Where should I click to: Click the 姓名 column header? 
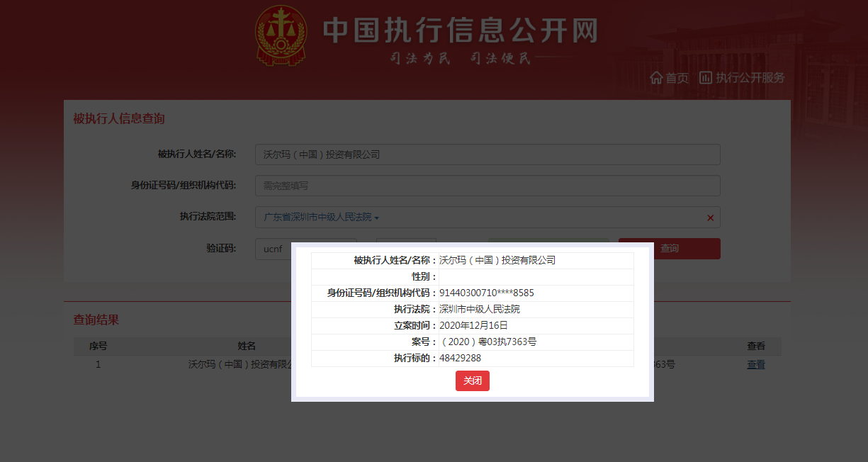(x=247, y=346)
